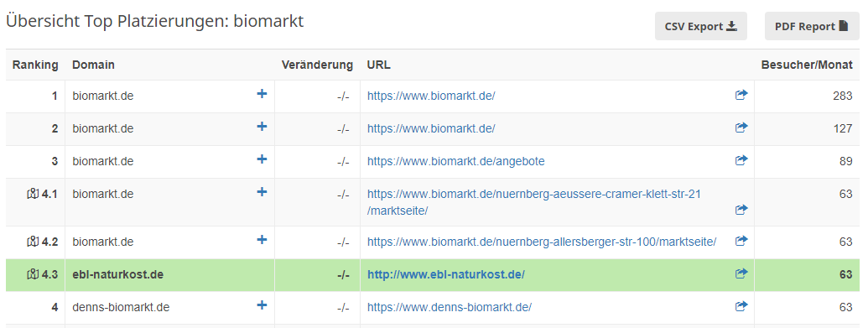Open external link icon in the 283 visitors row
This screenshot has height=328, width=868.
741,95
